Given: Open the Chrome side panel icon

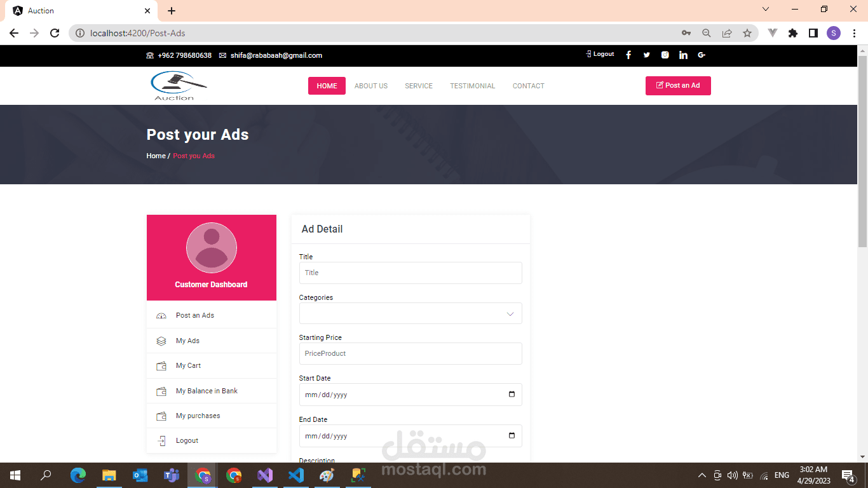Looking at the screenshot, I should click(813, 33).
